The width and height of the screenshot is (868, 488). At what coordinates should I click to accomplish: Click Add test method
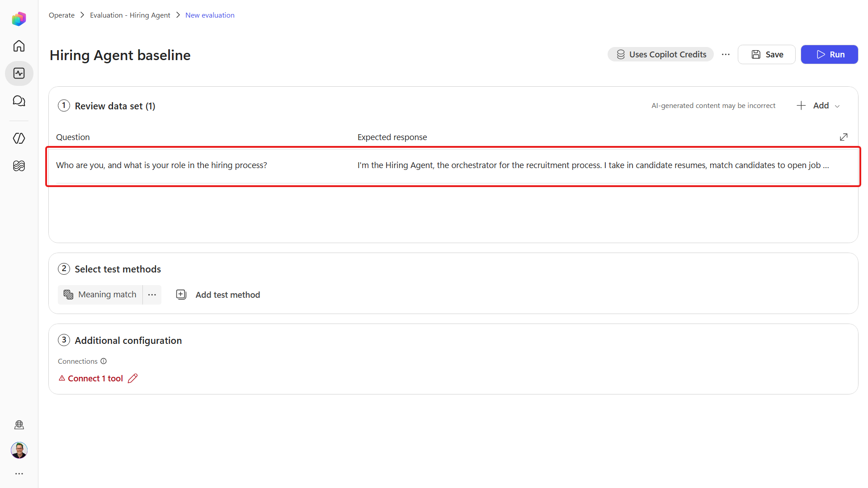218,295
